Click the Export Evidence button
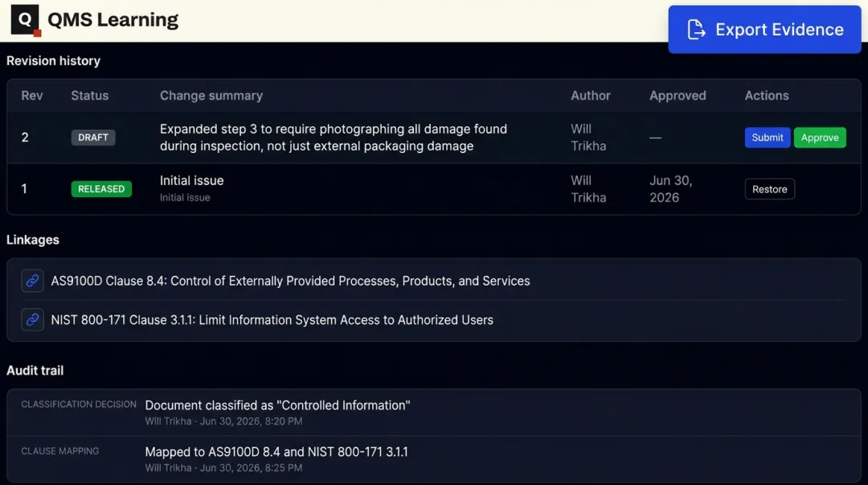The width and height of the screenshot is (868, 485). tap(764, 30)
